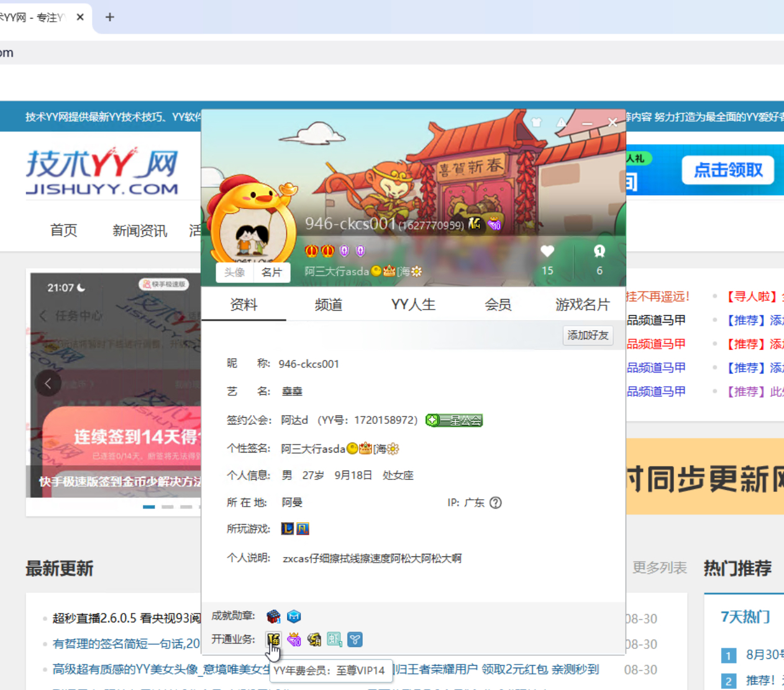This screenshot has height=690, width=784.
Task: Click the second game icon in 所玩游戏
Action: pos(303,529)
